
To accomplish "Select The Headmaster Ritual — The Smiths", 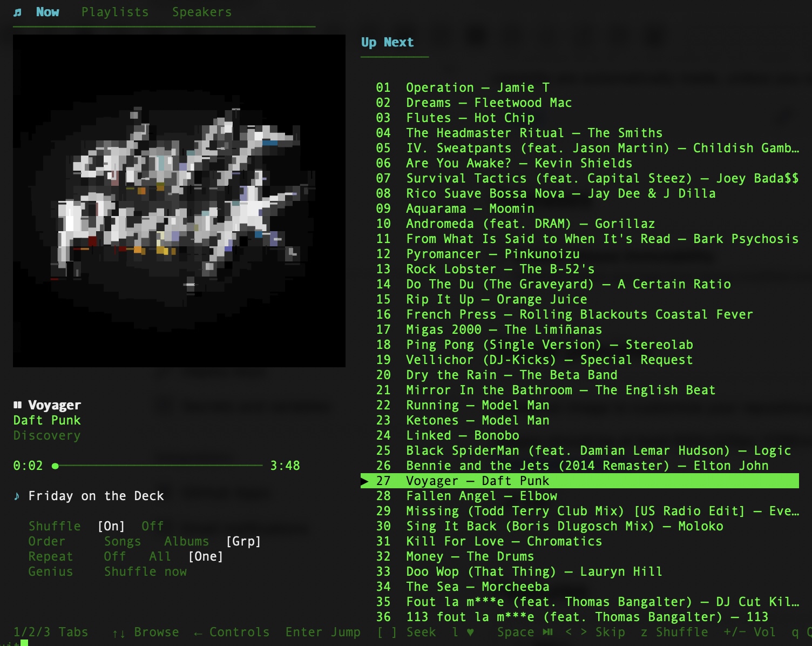I will tap(580, 133).
